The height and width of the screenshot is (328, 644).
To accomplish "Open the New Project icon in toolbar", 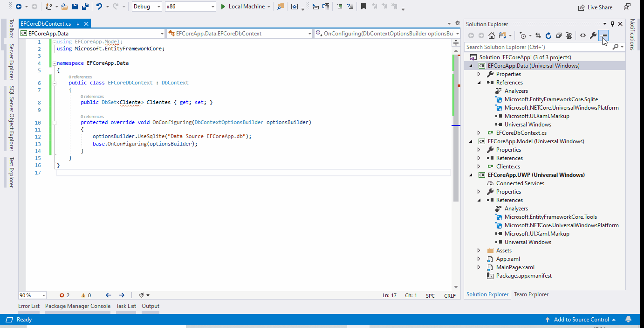I will point(49,7).
